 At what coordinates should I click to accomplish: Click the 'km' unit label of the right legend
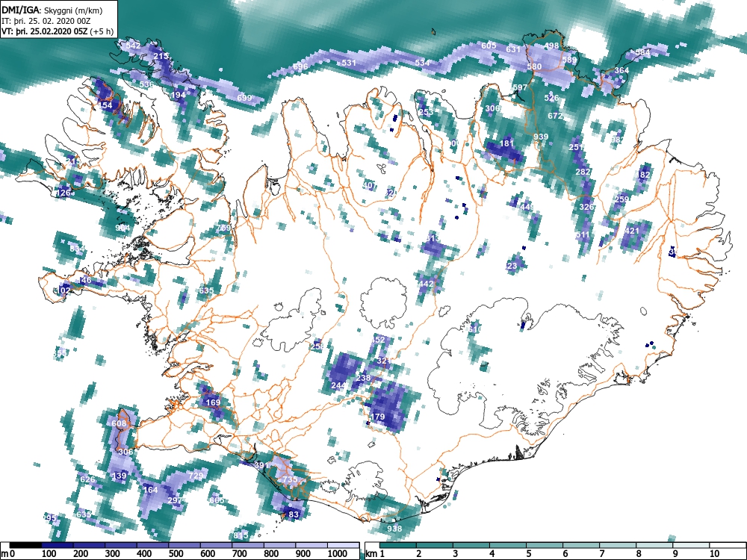coord(371,554)
